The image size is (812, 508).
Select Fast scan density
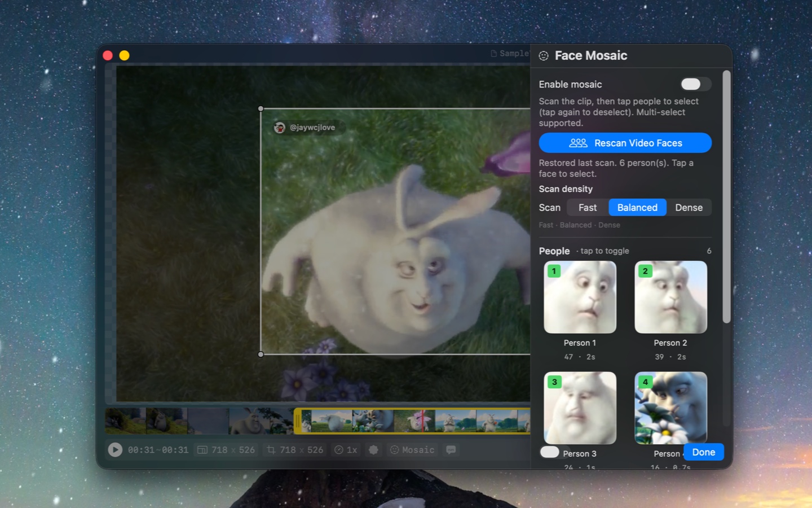coord(588,208)
